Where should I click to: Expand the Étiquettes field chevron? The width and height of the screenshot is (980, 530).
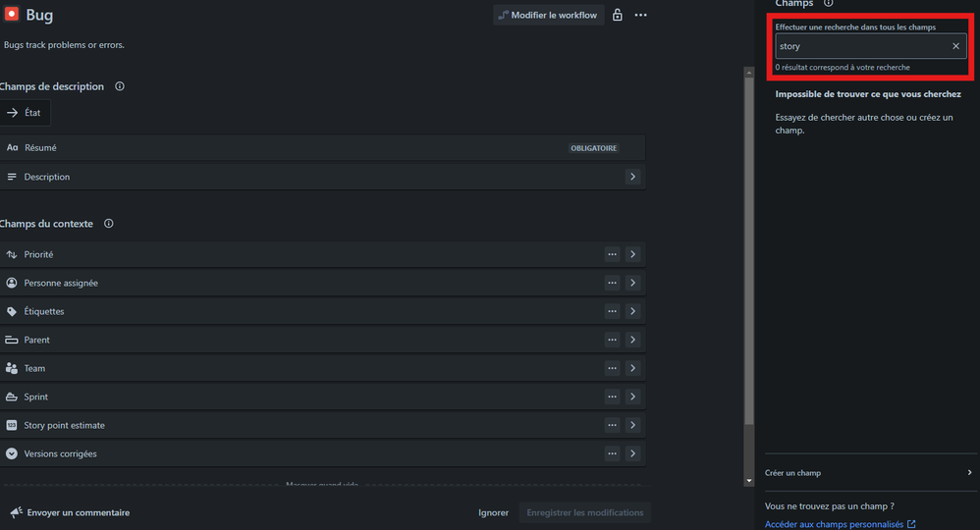(632, 311)
